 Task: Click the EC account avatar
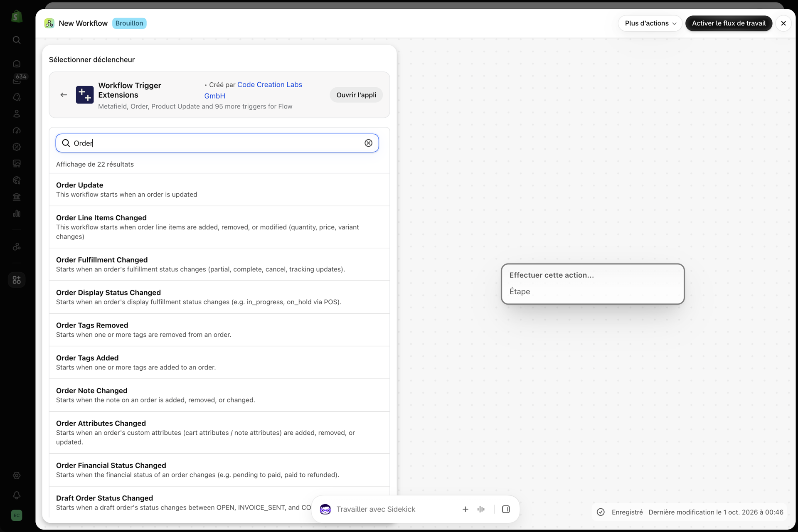point(17,515)
